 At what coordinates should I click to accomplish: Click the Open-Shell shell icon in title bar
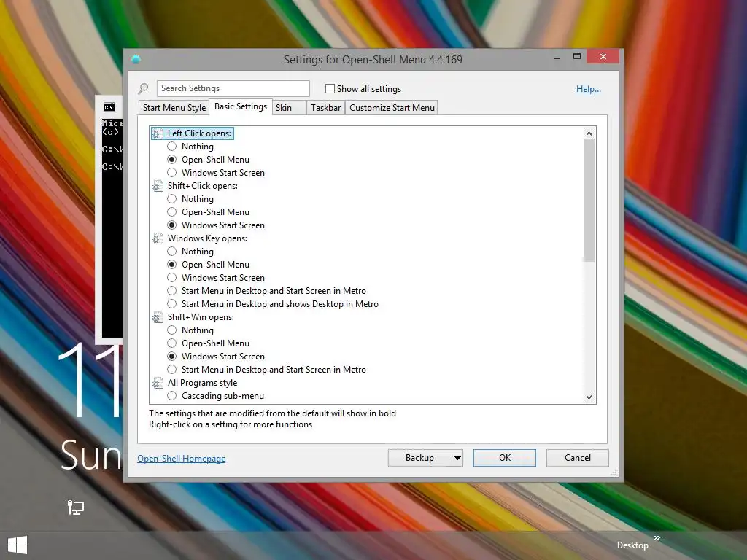pyautogui.click(x=136, y=59)
